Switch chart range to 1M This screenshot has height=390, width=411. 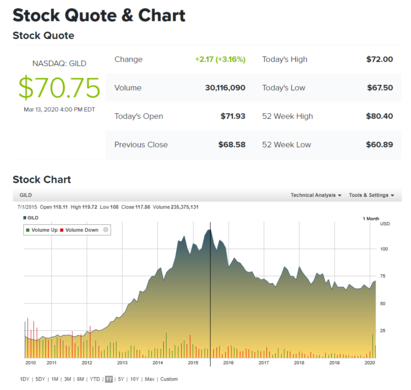[x=55, y=379]
